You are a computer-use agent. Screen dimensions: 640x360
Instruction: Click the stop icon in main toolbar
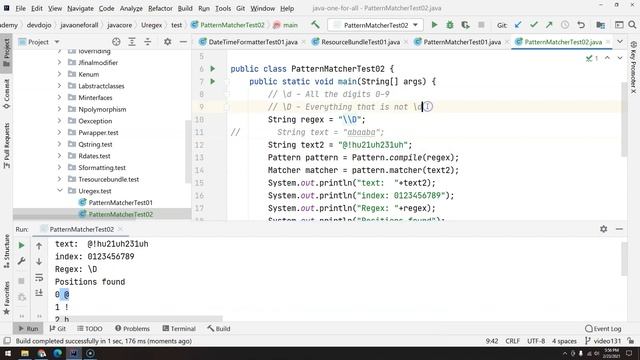click(481, 25)
